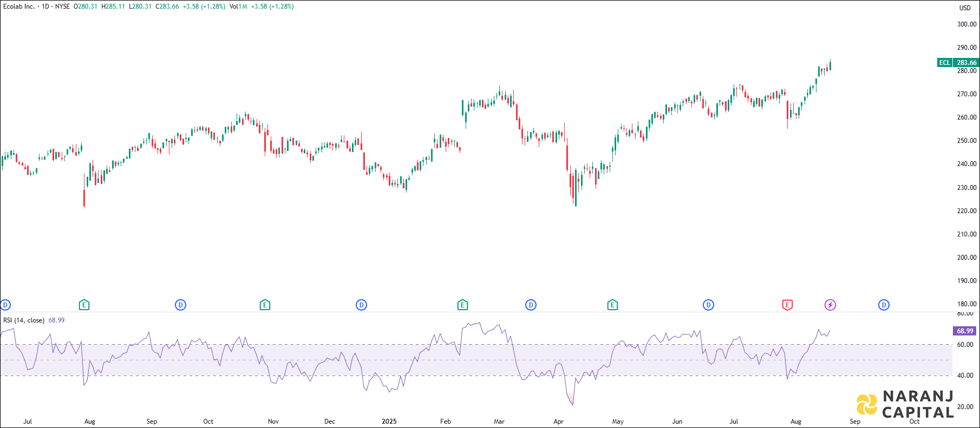Screen dimensions: 980x428
Task: Click the 1D interval in the legend
Action: tap(45, 6)
